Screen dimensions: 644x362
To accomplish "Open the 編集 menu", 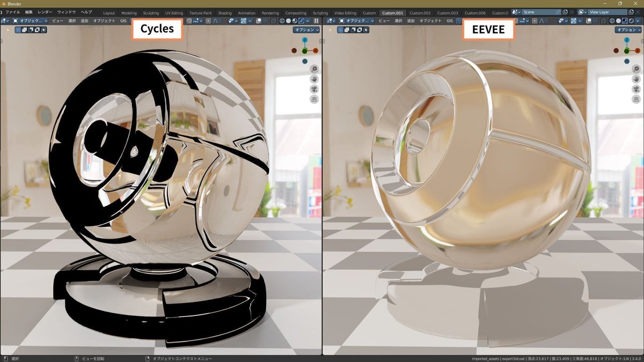I will (29, 12).
